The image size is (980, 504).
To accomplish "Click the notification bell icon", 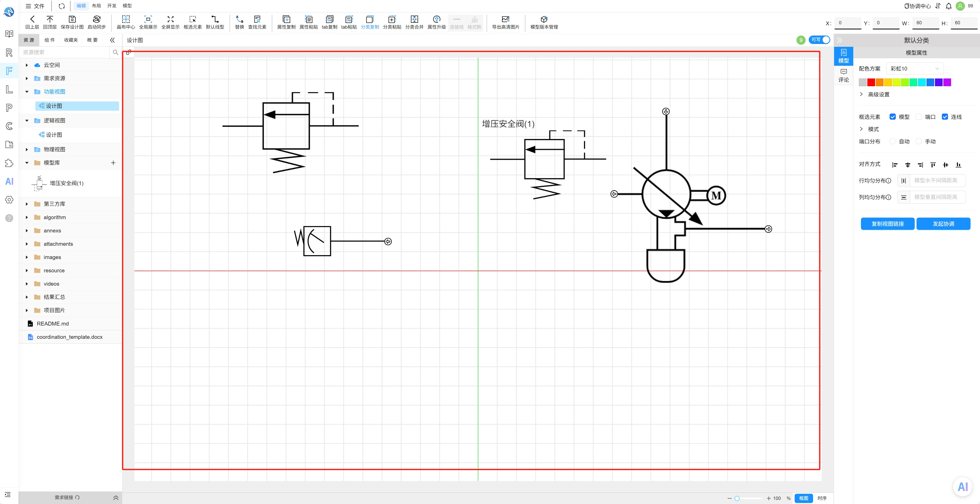I will pyautogui.click(x=949, y=6).
